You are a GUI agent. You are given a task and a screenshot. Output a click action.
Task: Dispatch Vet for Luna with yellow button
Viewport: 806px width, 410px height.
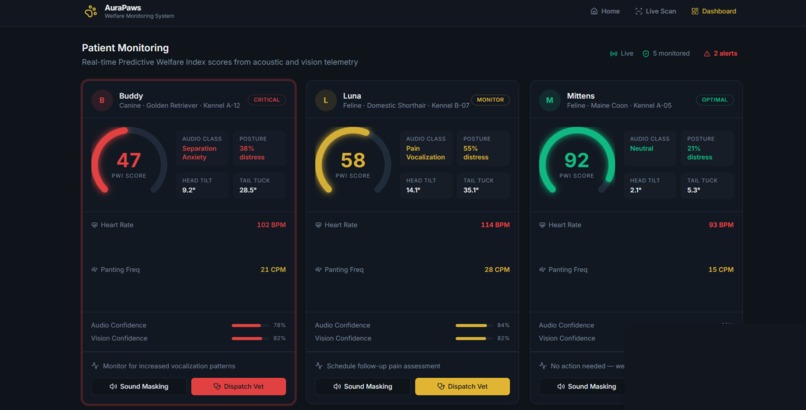(x=463, y=386)
